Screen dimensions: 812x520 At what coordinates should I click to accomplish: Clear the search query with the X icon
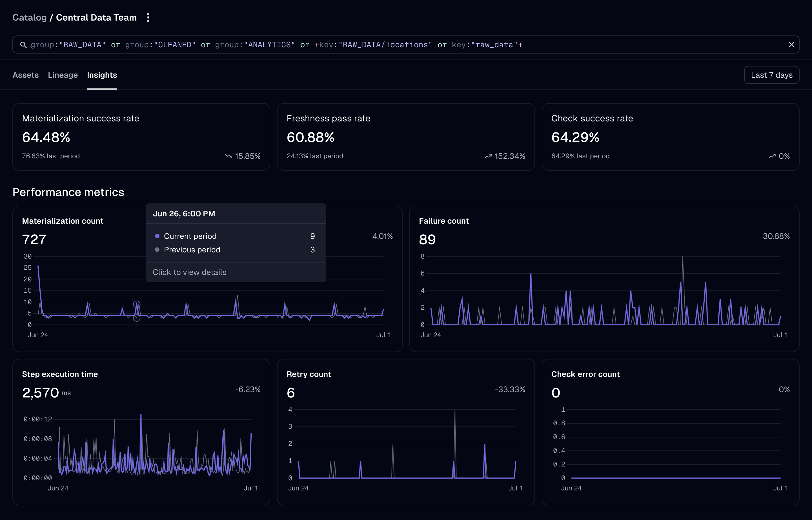[792, 44]
